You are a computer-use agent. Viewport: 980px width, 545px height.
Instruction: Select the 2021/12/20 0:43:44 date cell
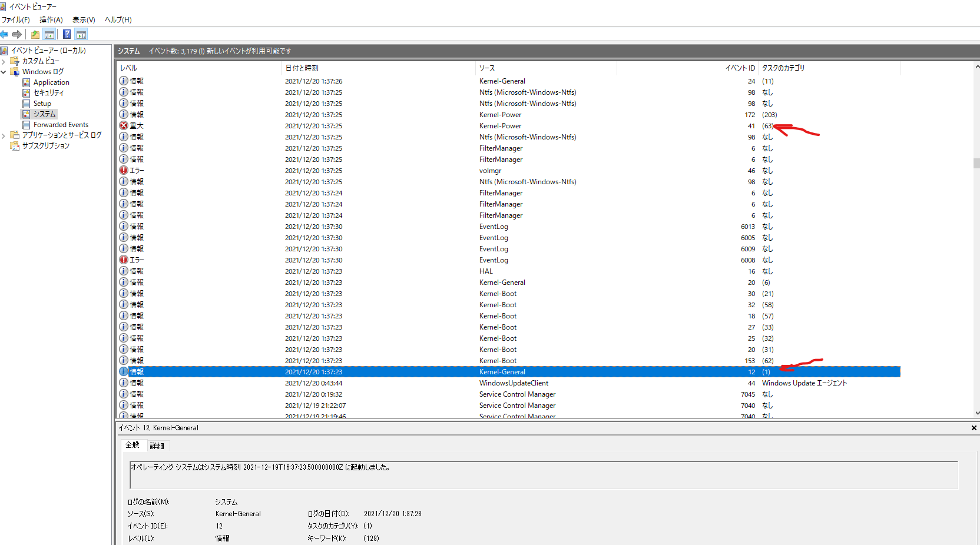pos(313,383)
